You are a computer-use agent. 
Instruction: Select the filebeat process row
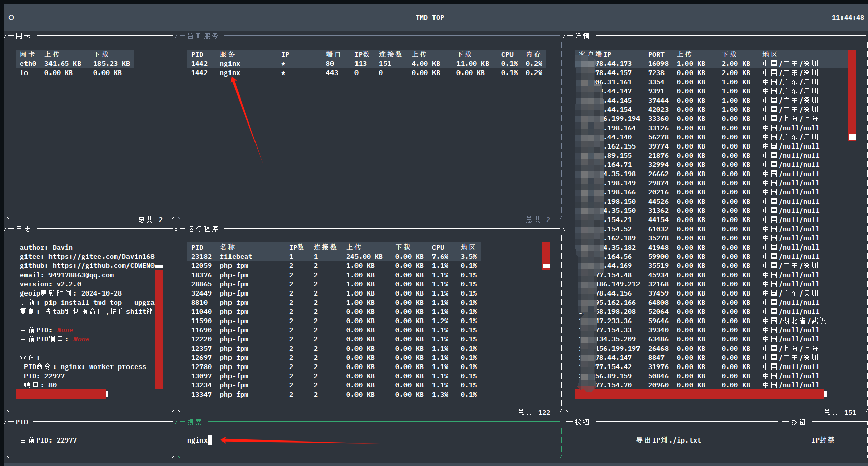click(x=334, y=257)
